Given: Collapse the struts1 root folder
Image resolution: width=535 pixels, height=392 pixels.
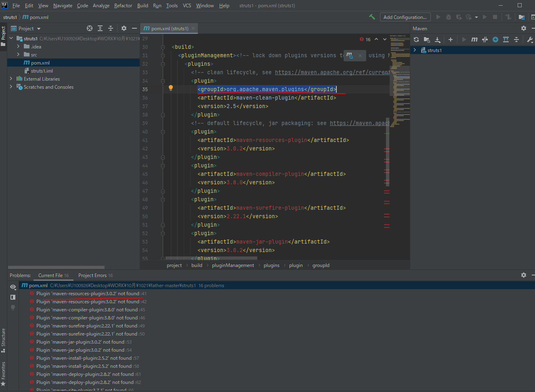Looking at the screenshot, I should pos(11,38).
